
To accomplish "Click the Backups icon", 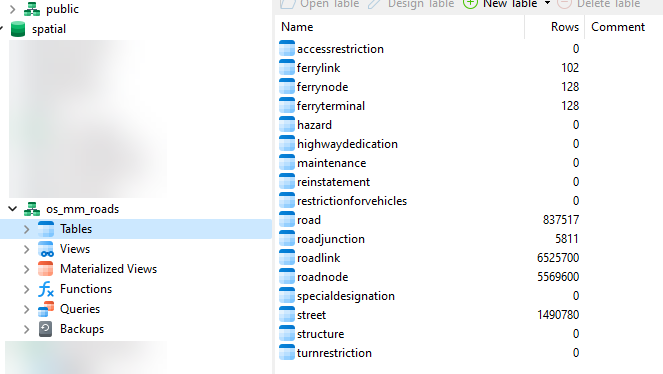I will point(46,329).
